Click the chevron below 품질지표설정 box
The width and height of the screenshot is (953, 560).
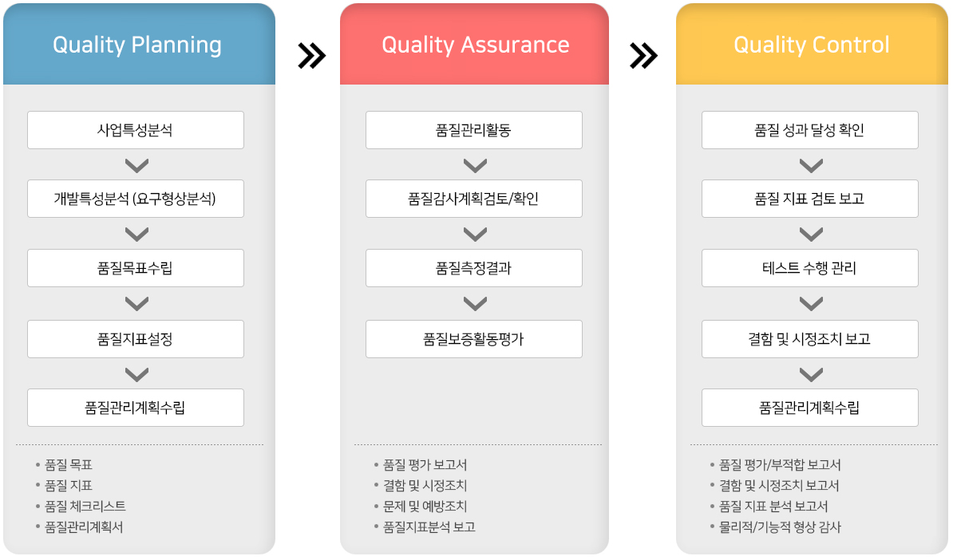(x=136, y=374)
